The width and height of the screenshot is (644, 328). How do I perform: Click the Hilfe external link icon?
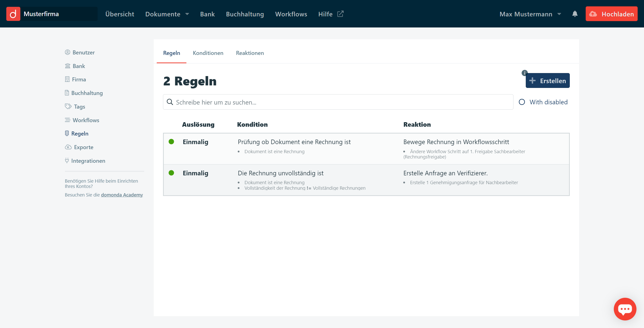(x=340, y=14)
